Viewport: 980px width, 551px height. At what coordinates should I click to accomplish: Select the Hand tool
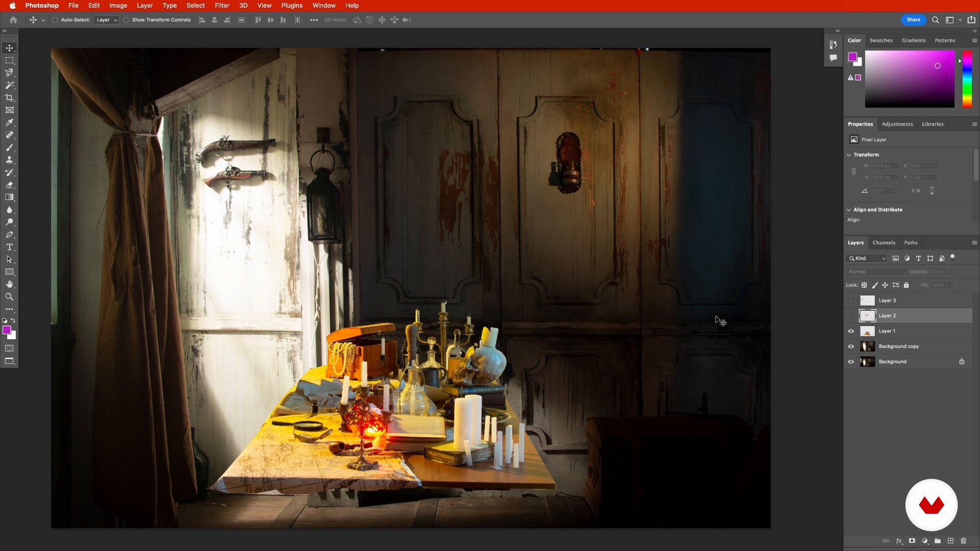(x=9, y=285)
